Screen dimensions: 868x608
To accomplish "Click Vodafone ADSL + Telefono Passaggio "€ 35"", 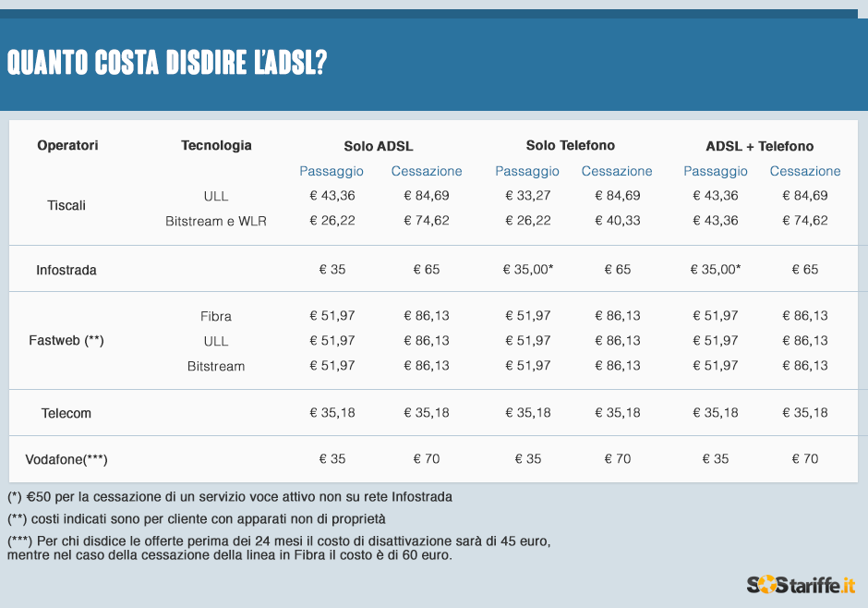I will (x=716, y=459).
